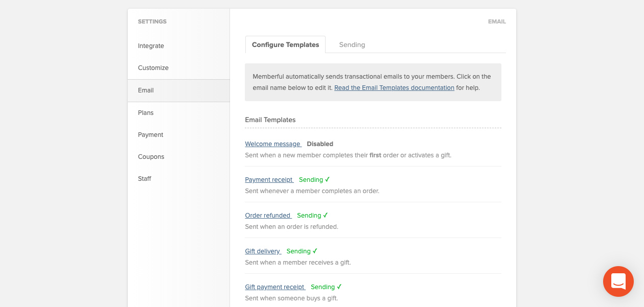Open the Email Templates documentation link

[x=394, y=88]
